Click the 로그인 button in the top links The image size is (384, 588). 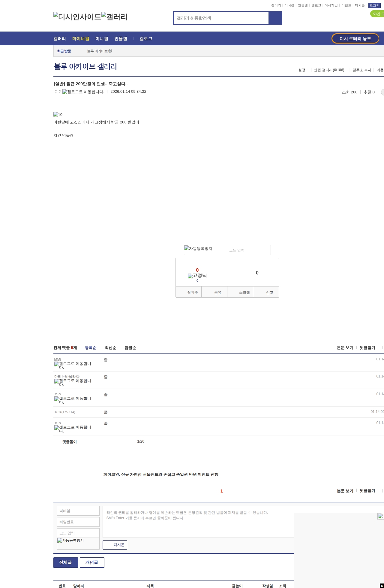374,5
